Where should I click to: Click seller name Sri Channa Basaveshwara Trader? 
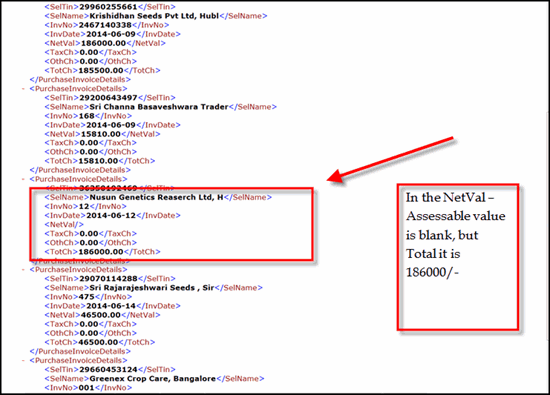[159, 107]
